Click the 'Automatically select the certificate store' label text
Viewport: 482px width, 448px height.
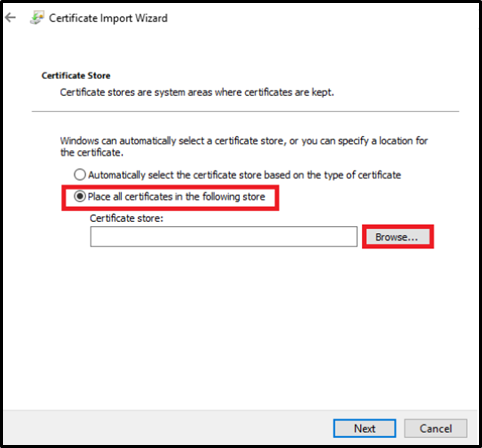(244, 175)
